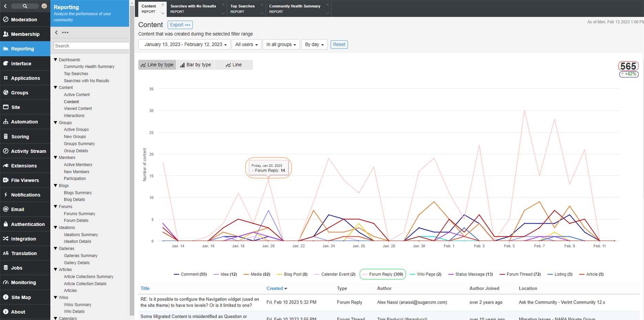Toggle Idea (12) series in legend
The width and height of the screenshot is (644, 320).
pyautogui.click(x=225, y=275)
